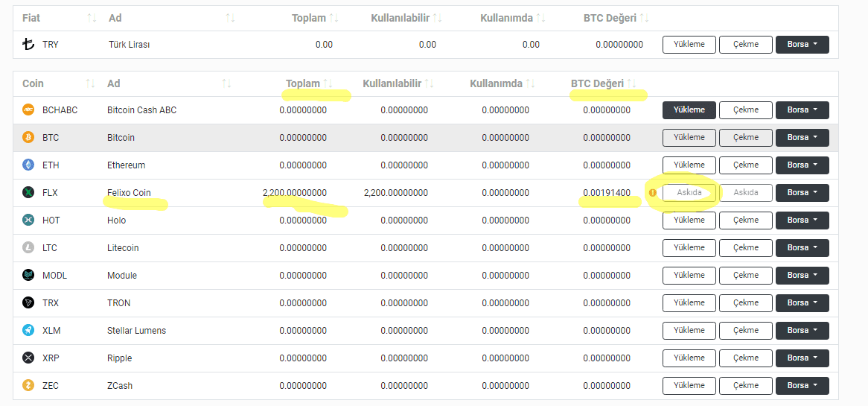Click Çekme button for Stellar Lumens row
Image resolution: width=868 pixels, height=406 pixels.
pyautogui.click(x=746, y=330)
